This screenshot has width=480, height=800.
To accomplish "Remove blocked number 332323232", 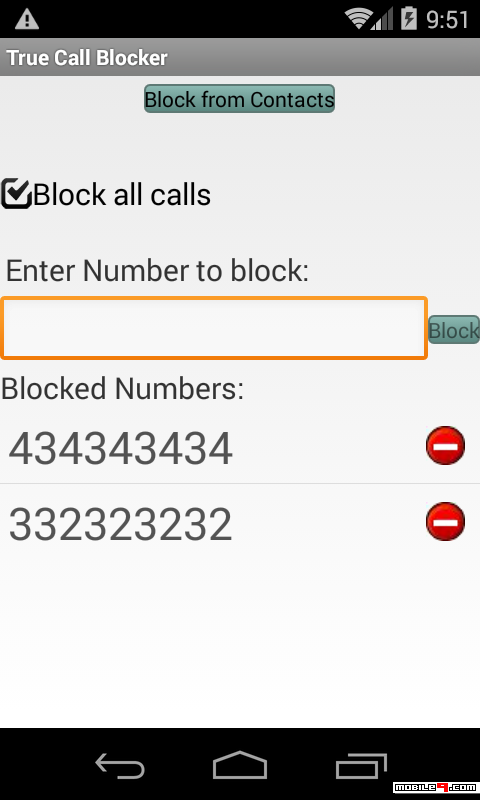I will tap(445, 521).
